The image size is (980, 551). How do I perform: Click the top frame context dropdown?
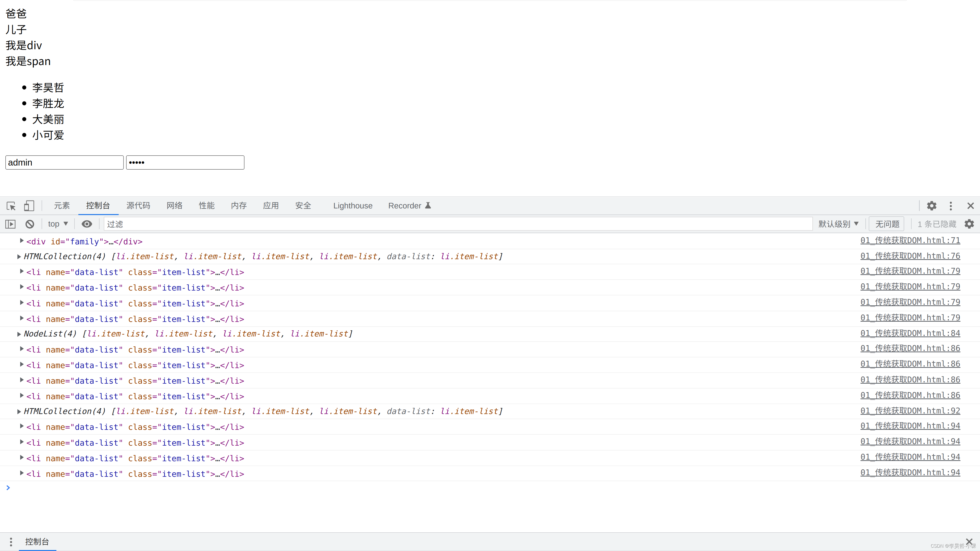point(57,224)
